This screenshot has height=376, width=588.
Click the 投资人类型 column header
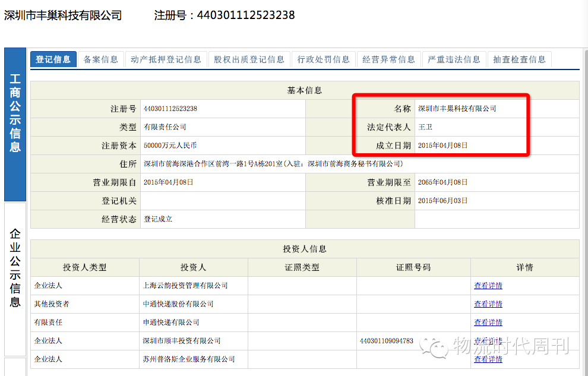pyautogui.click(x=85, y=267)
